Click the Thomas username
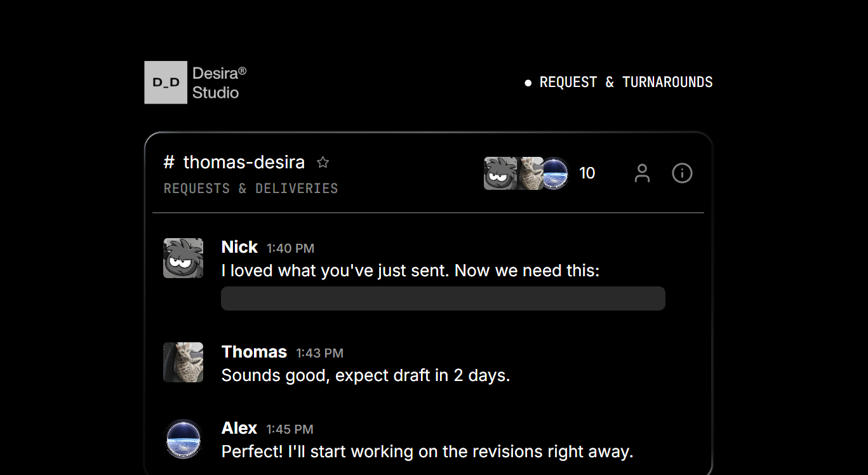This screenshot has height=475, width=868. click(x=254, y=352)
